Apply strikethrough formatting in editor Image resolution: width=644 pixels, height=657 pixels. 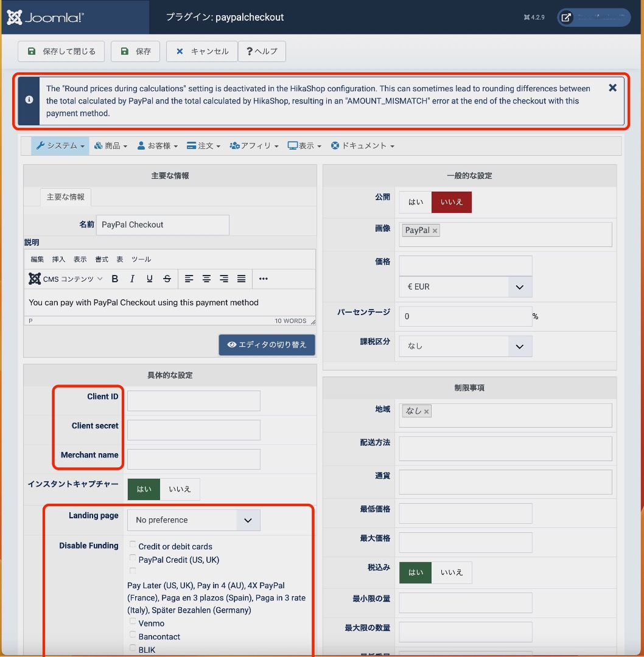click(x=167, y=279)
